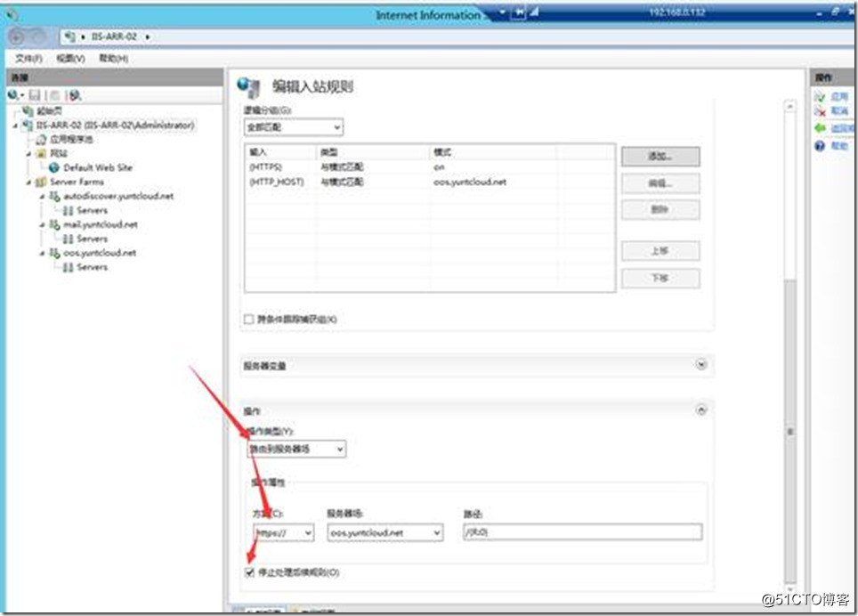Click the Edit (编辑...) condition button

(660, 183)
